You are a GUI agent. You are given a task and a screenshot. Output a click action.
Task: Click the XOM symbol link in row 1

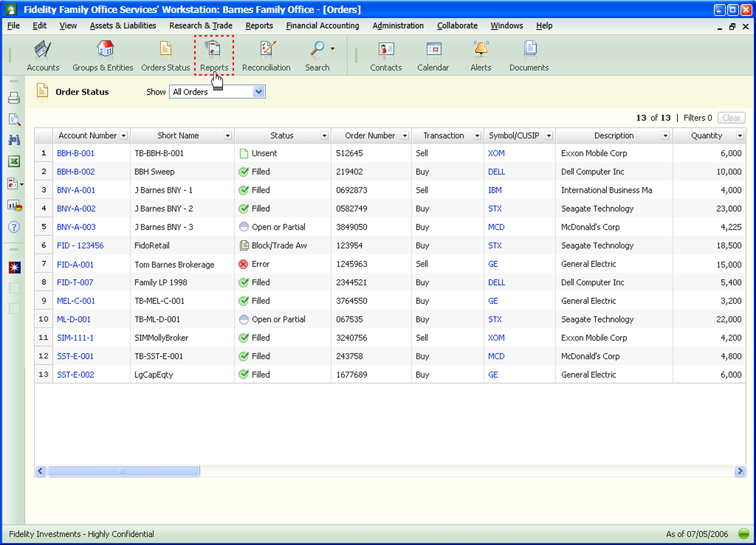(496, 153)
